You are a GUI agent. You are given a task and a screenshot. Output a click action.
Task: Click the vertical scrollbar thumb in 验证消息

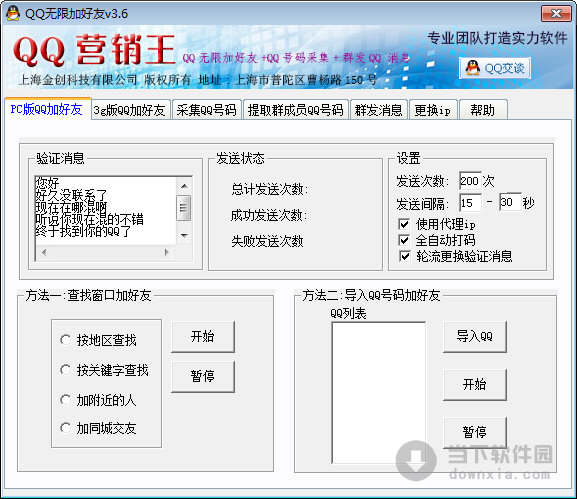(x=184, y=208)
